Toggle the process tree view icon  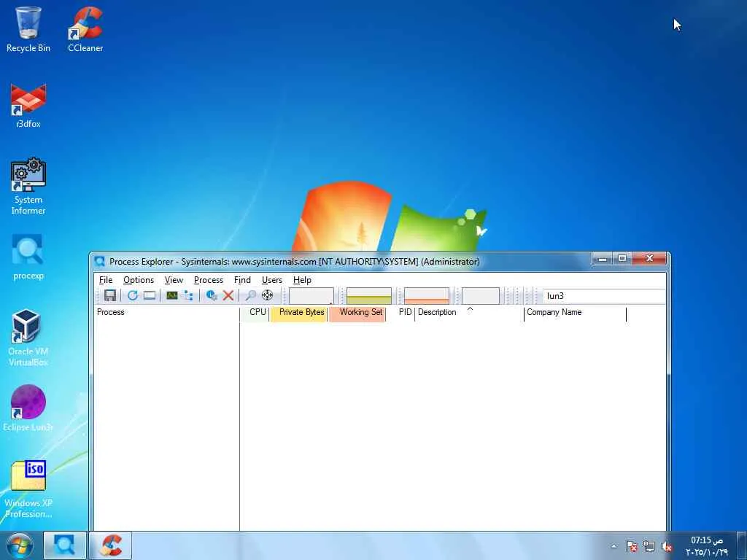(x=189, y=296)
